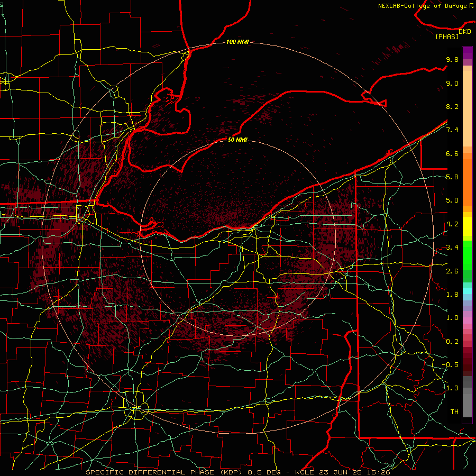476x476 pixels.
Task: Pick the light peach color bar segment
Action: (x=467, y=108)
